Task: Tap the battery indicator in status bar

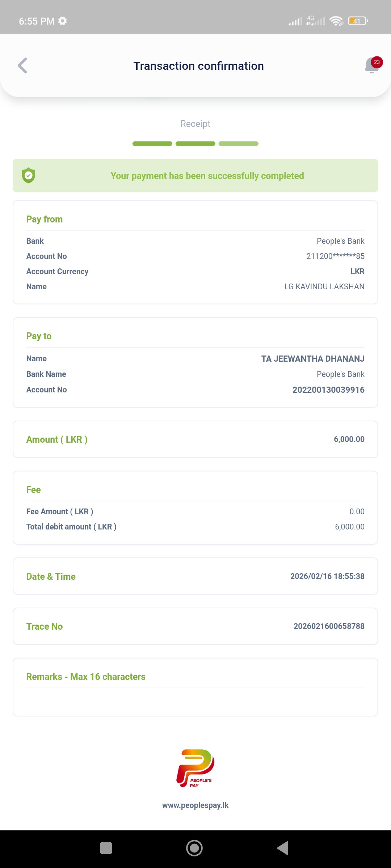Action: click(357, 21)
